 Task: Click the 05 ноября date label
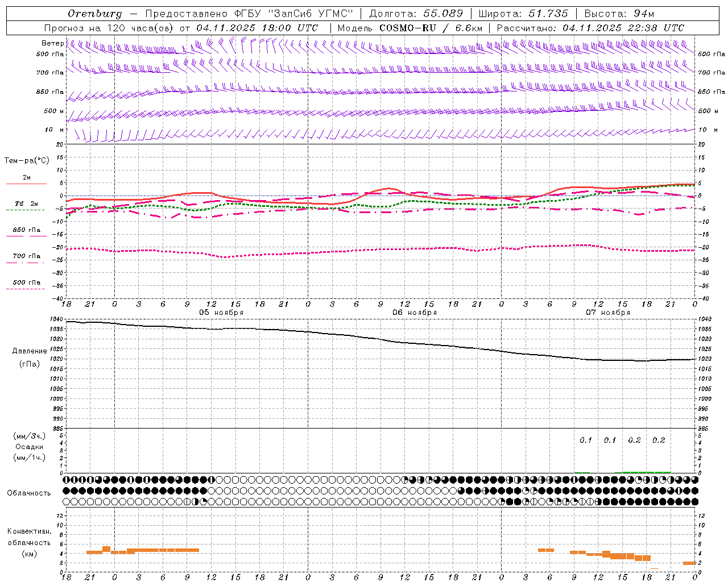221,313
